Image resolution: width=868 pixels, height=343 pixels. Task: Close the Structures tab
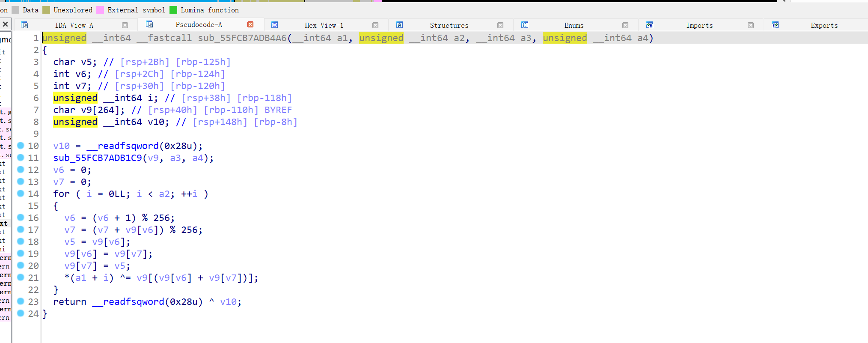pos(500,25)
